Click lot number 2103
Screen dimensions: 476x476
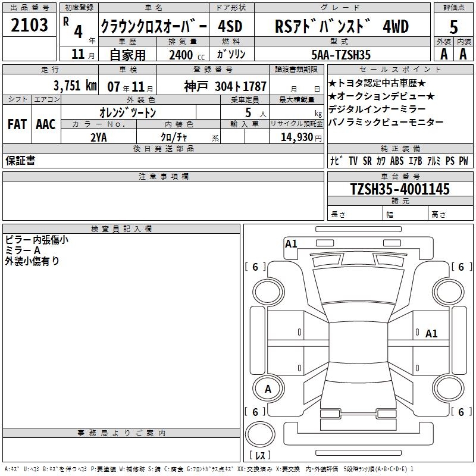(29, 25)
